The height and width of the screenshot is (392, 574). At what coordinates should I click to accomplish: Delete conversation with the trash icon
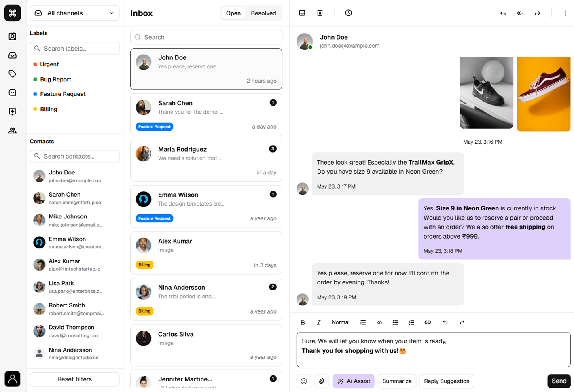click(x=320, y=13)
